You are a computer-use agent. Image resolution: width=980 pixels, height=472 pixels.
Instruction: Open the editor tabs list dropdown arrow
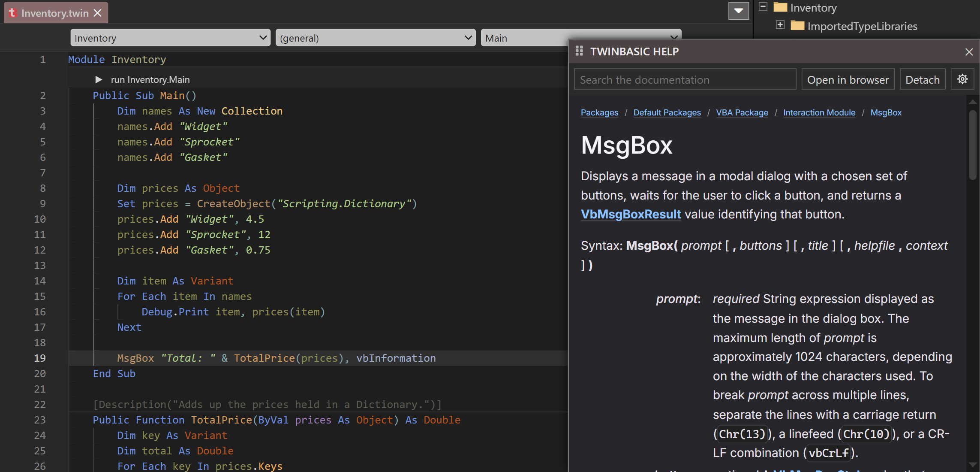[x=738, y=11]
